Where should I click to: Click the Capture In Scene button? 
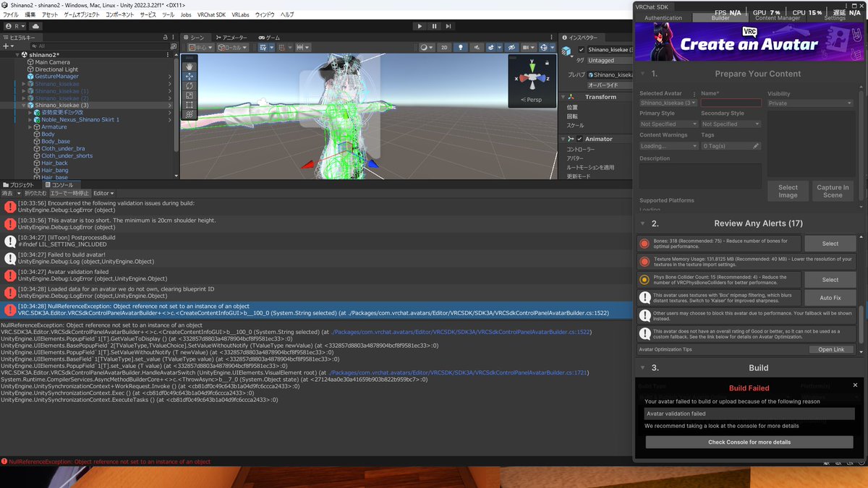pyautogui.click(x=833, y=191)
